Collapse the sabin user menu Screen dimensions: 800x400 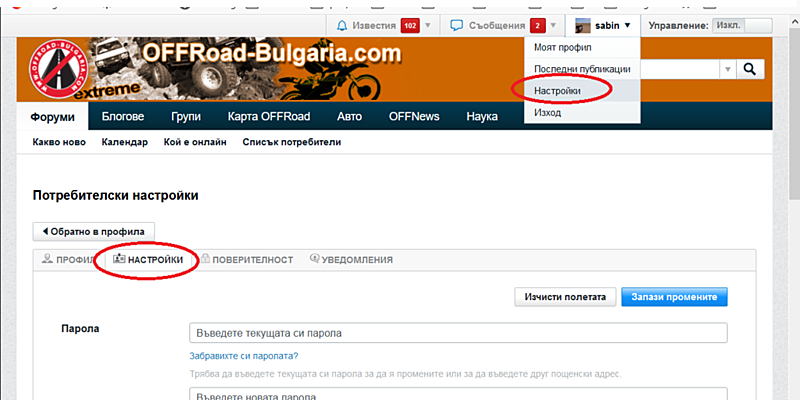pos(627,25)
